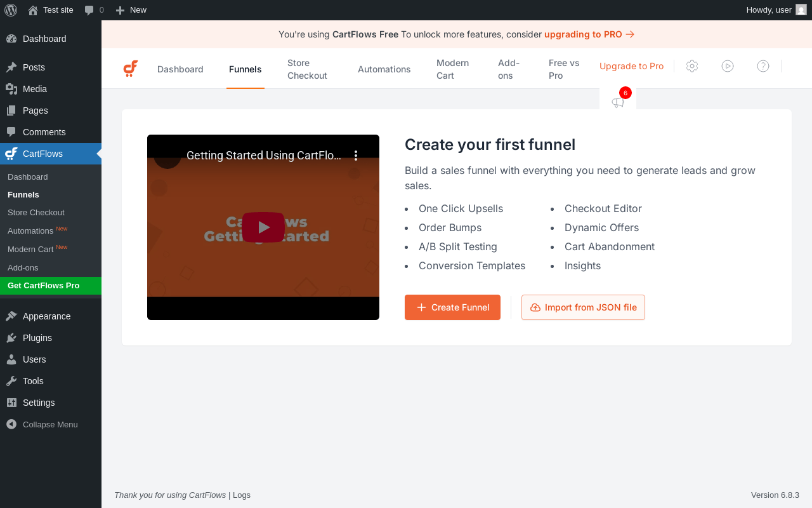Open the Pages menu
The height and width of the screenshot is (508, 812).
tap(51, 110)
